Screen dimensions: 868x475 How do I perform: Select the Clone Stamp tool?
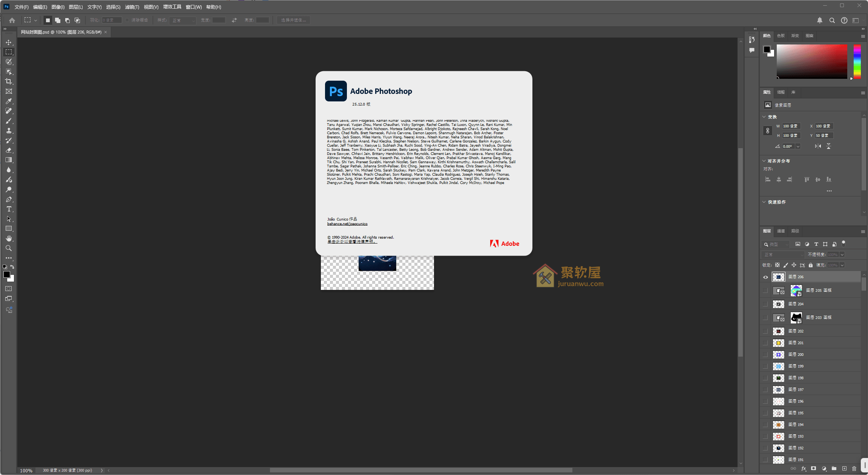click(x=8, y=130)
